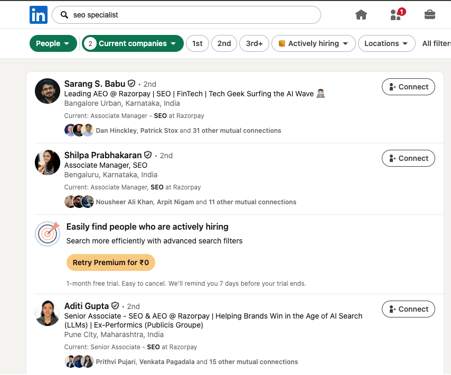Viewport: 451px width, 375px height.
Task: Click the 1-month free trial notice text
Action: pyautogui.click(x=186, y=283)
